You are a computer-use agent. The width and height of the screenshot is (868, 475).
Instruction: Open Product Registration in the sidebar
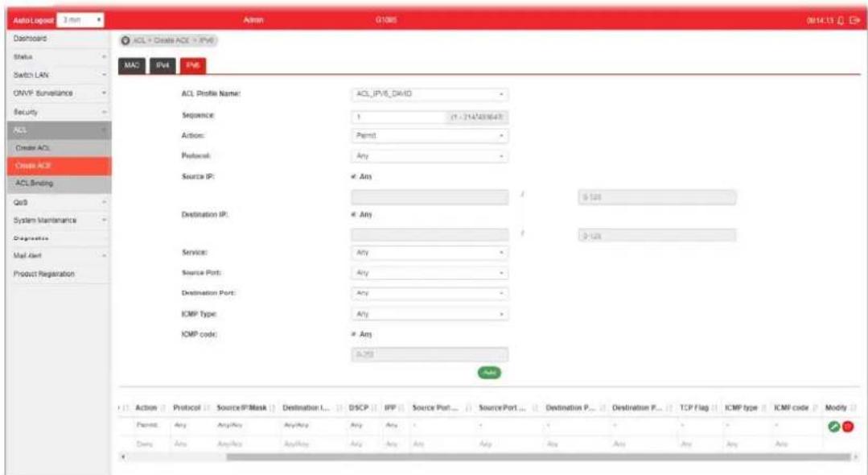pos(60,274)
